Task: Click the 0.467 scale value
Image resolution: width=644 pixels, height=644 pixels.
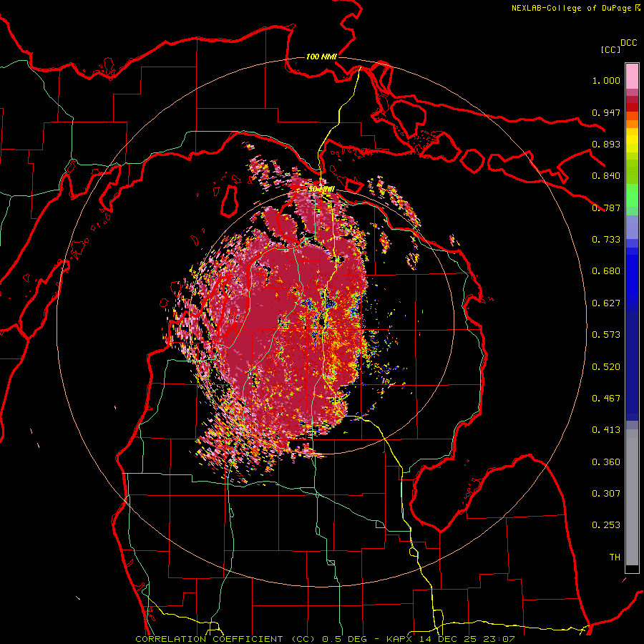Action: (606, 399)
